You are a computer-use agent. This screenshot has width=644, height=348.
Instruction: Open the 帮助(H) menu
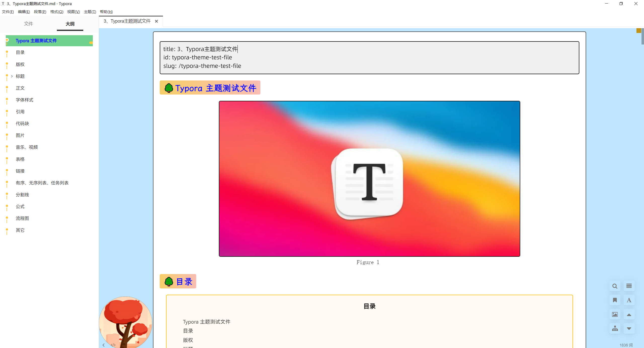pos(106,12)
